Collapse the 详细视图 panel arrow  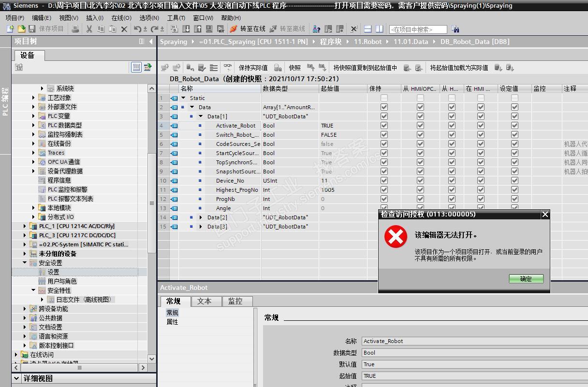[17, 378]
